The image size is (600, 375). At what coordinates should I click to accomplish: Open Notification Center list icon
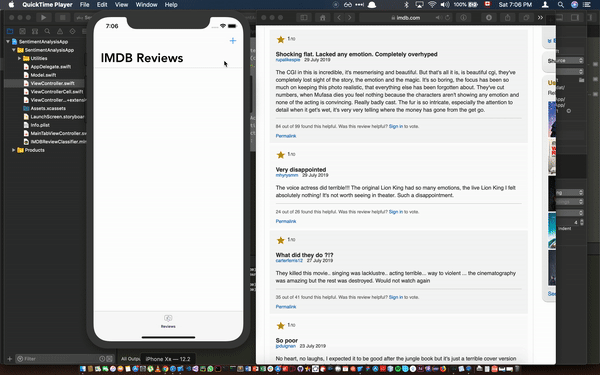tap(587, 5)
